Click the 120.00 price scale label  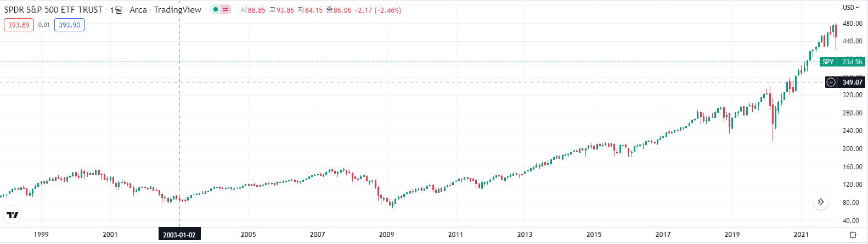coord(853,185)
